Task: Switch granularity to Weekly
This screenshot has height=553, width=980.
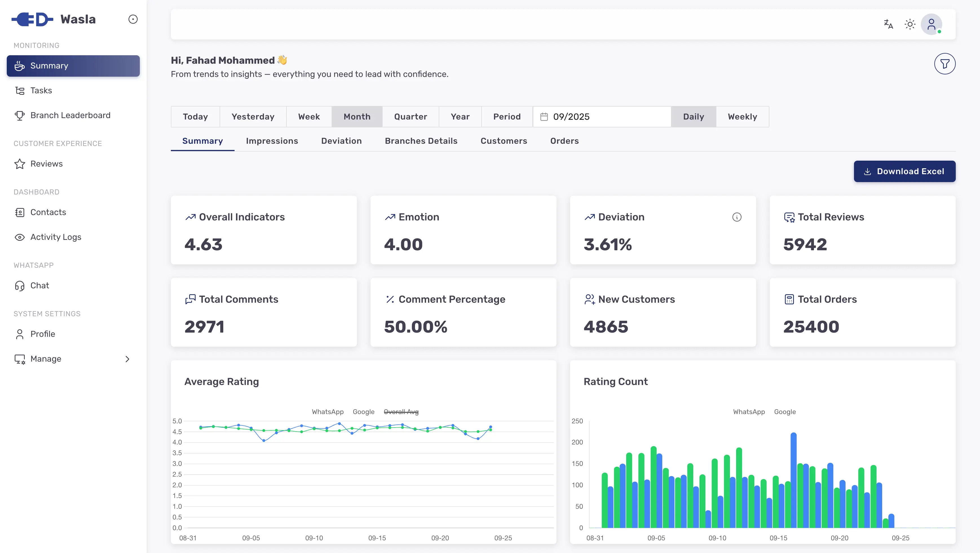Action: point(742,117)
